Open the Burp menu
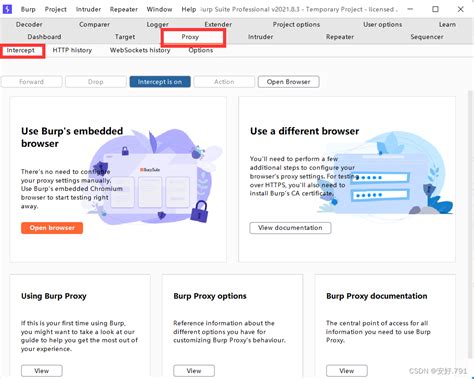 click(28, 9)
